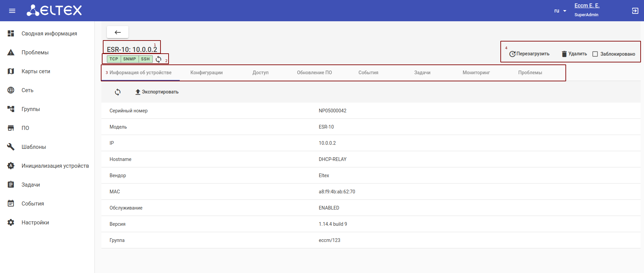Refresh device availability status next to SSH

(x=158, y=59)
